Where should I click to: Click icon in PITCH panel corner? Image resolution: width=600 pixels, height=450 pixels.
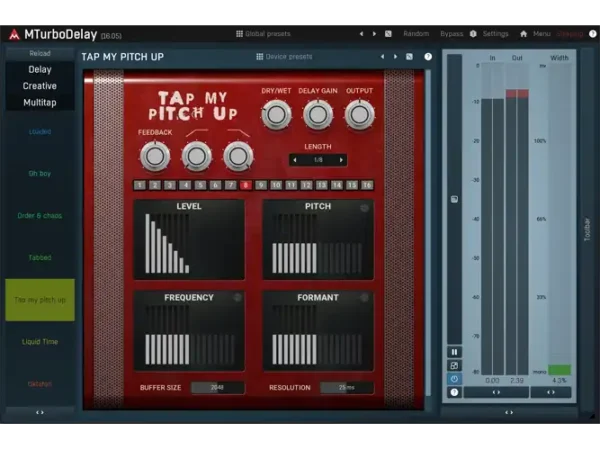click(364, 208)
